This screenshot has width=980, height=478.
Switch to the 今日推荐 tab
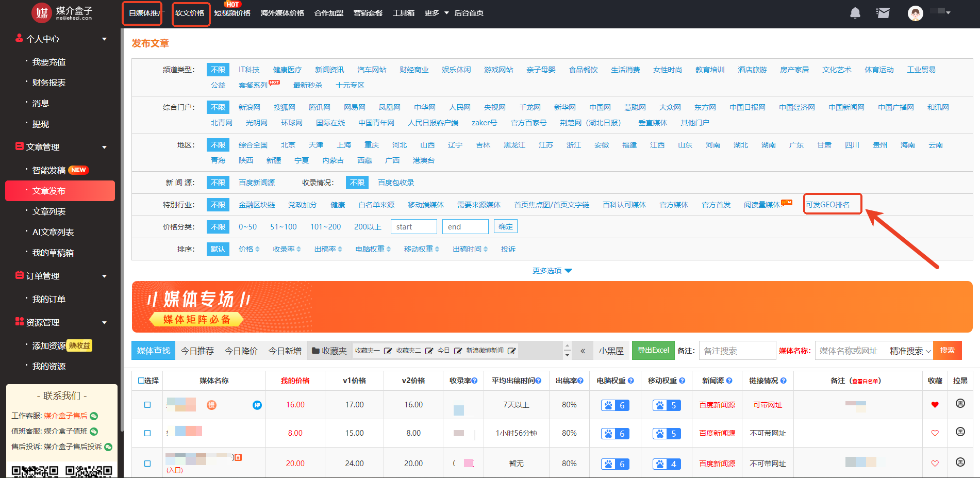197,351
